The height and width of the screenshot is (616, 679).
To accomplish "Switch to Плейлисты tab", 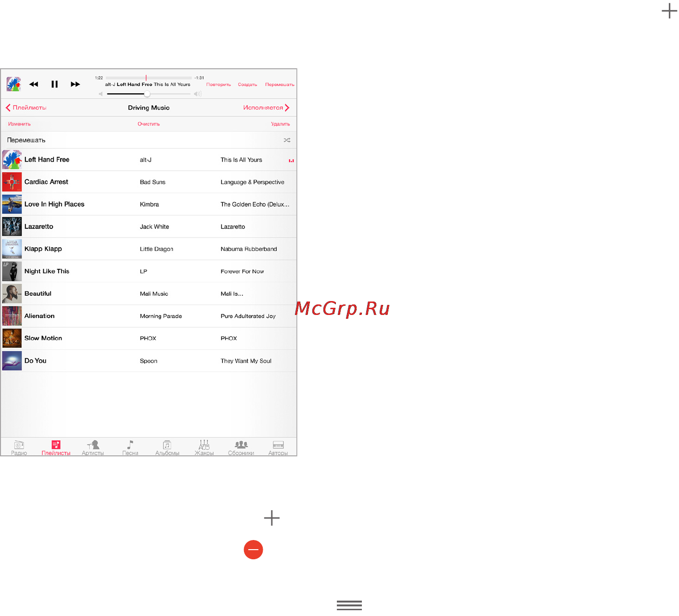I will click(56, 448).
